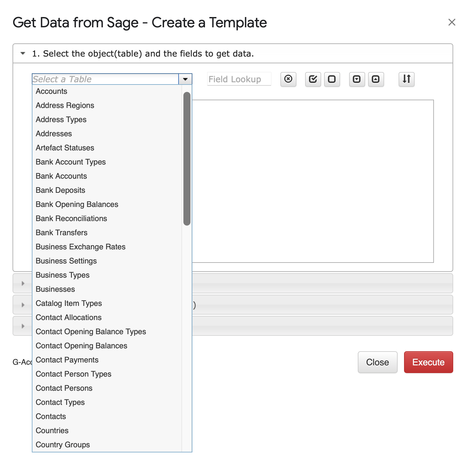Choose Country Groups option
The image size is (476, 464).
107,445
